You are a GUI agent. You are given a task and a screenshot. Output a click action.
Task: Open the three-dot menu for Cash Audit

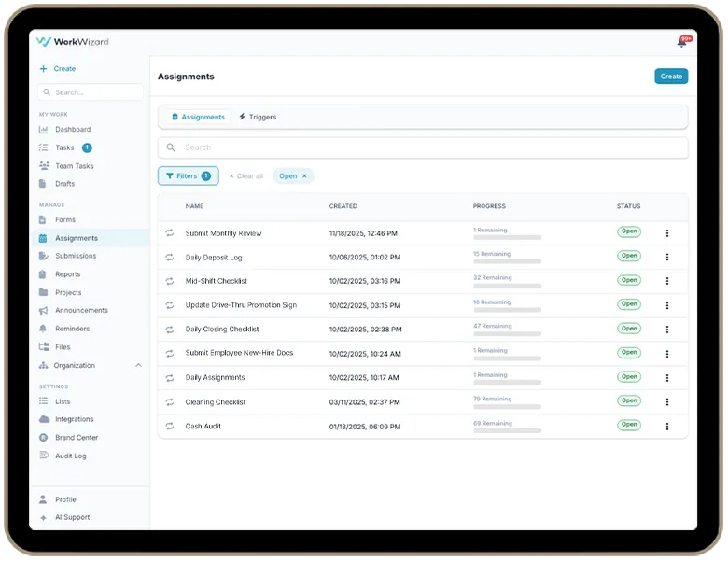click(x=666, y=427)
